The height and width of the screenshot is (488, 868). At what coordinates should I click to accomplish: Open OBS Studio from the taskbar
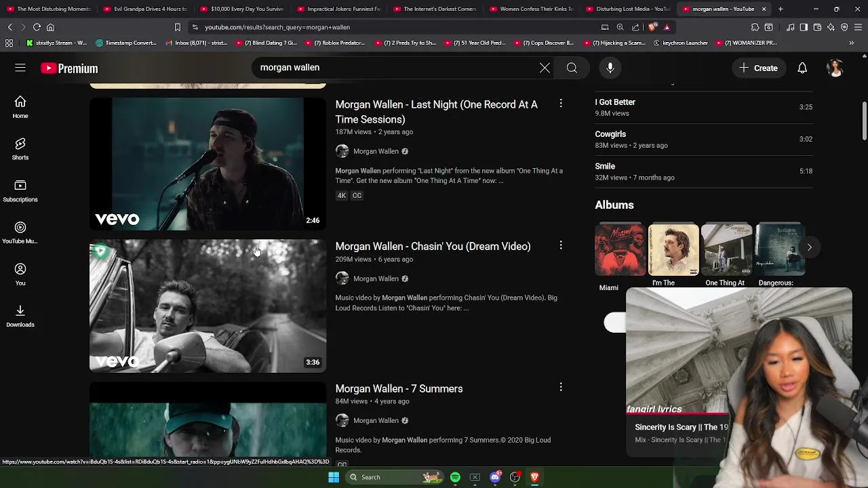515,477
